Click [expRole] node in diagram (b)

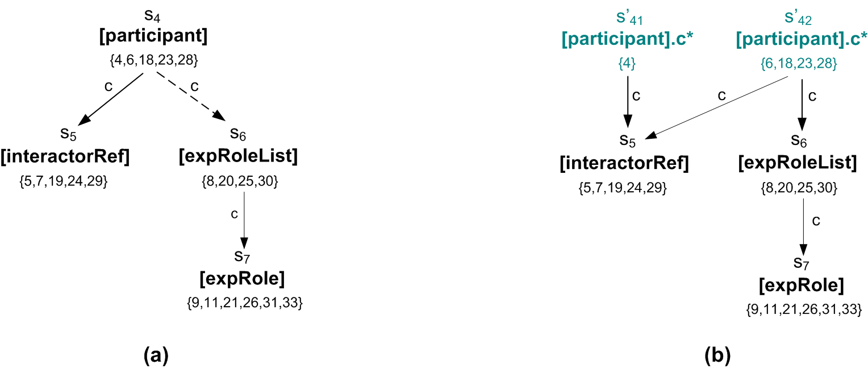coord(801,286)
